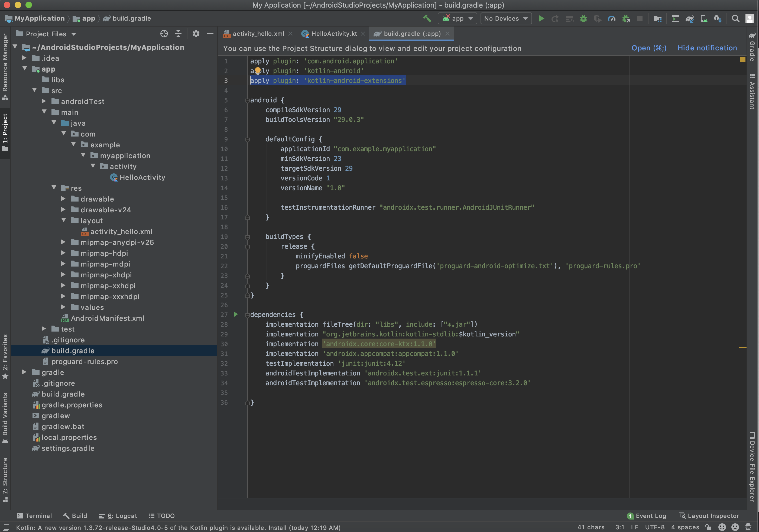This screenshot has width=759, height=532.
Task: Run the app with green play button
Action: 541,18
